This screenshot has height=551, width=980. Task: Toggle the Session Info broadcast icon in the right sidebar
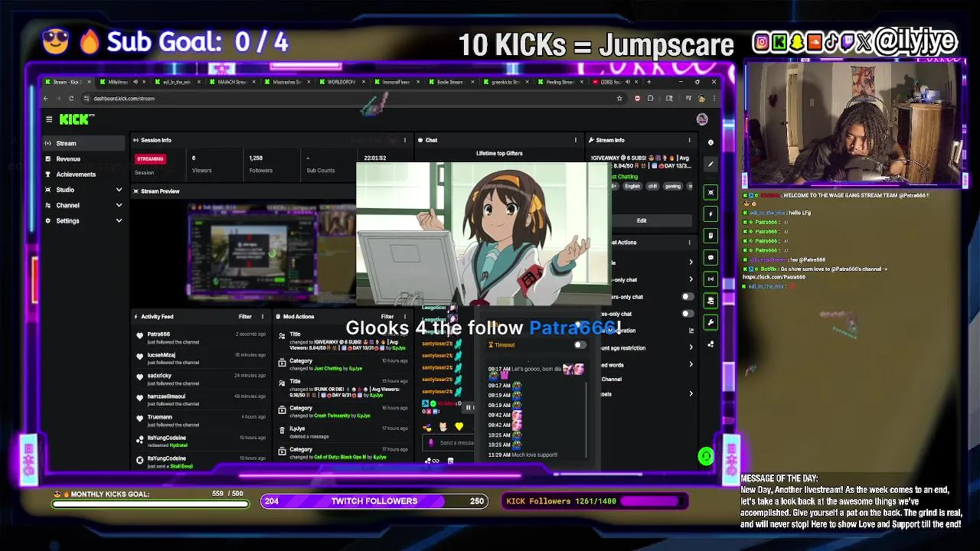pyautogui.click(x=710, y=279)
